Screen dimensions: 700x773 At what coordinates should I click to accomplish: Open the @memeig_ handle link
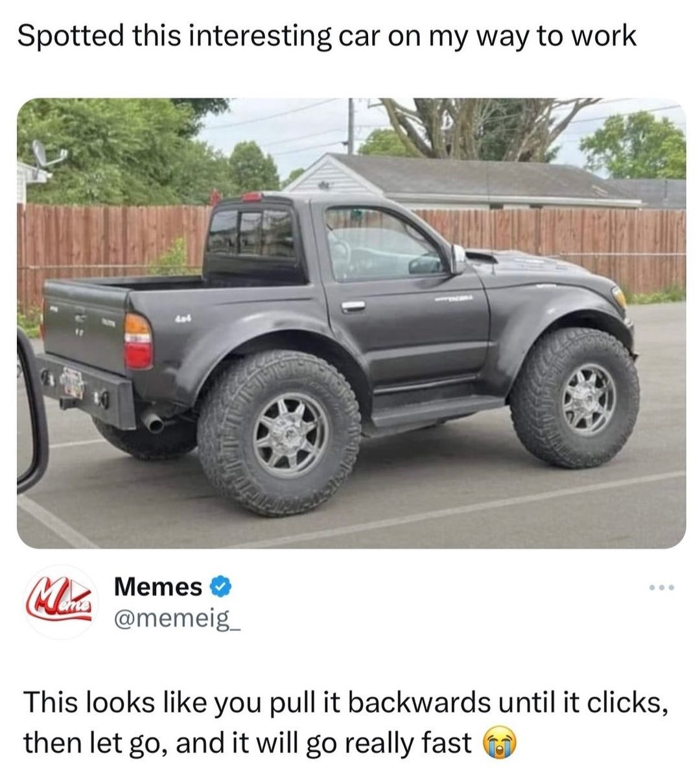[178, 618]
